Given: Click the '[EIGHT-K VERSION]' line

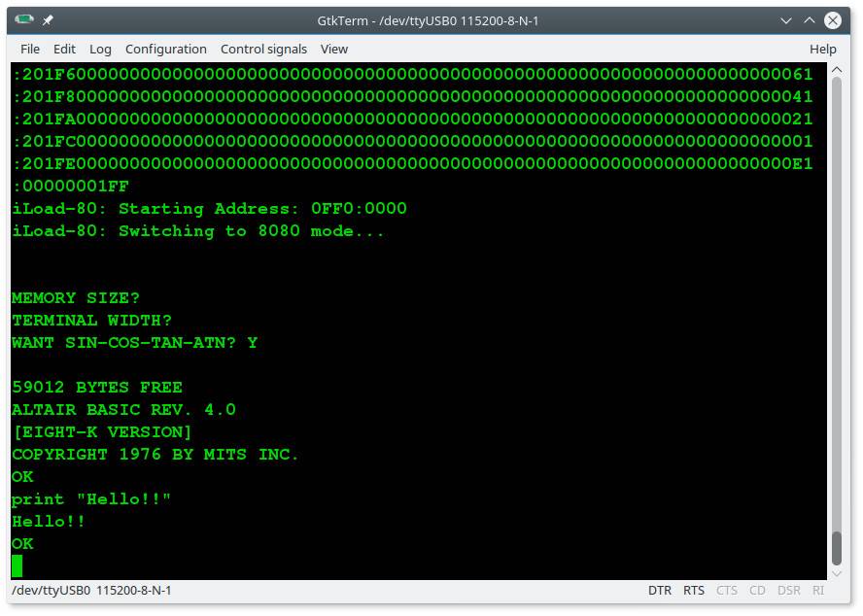Looking at the screenshot, I should pyautogui.click(x=102, y=432).
